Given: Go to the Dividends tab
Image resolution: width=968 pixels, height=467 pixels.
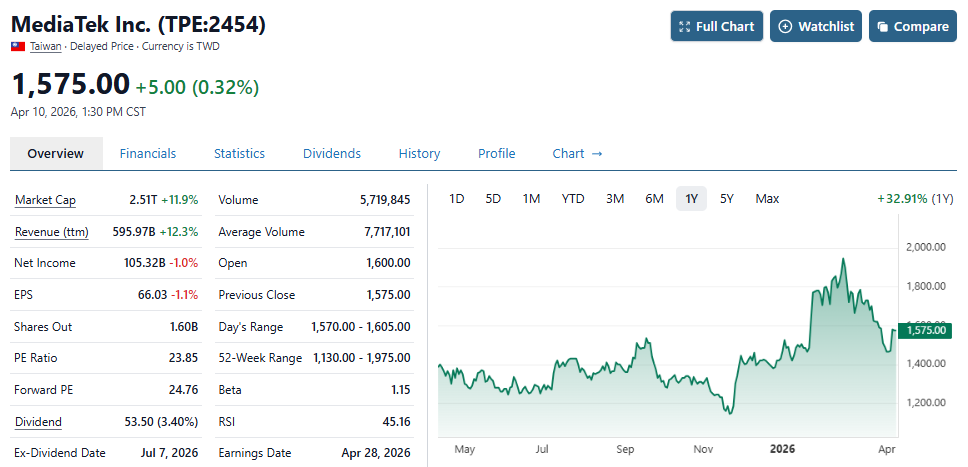Looking at the screenshot, I should point(331,153).
